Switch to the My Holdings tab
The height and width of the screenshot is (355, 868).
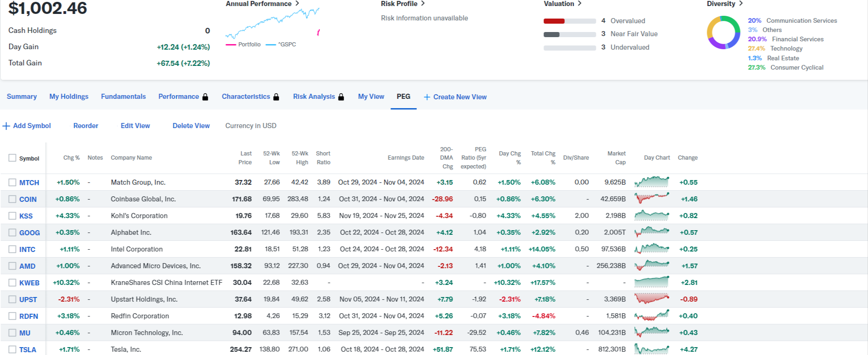69,97
